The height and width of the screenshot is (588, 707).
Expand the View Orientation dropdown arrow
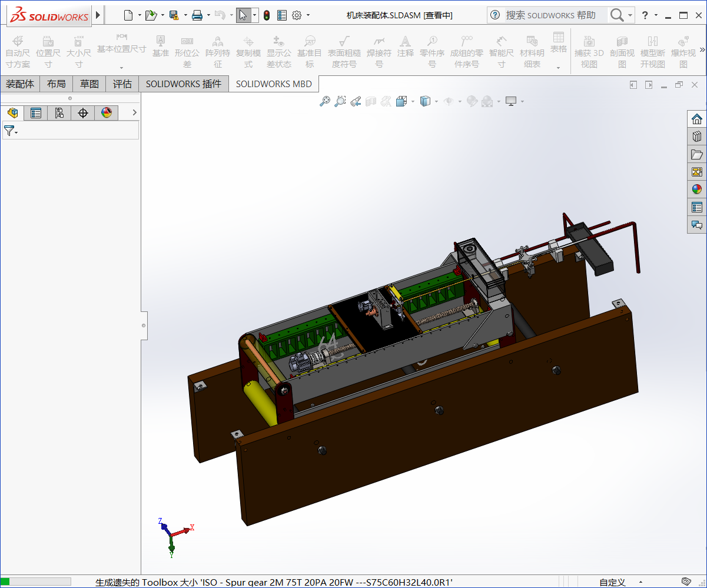point(413,101)
